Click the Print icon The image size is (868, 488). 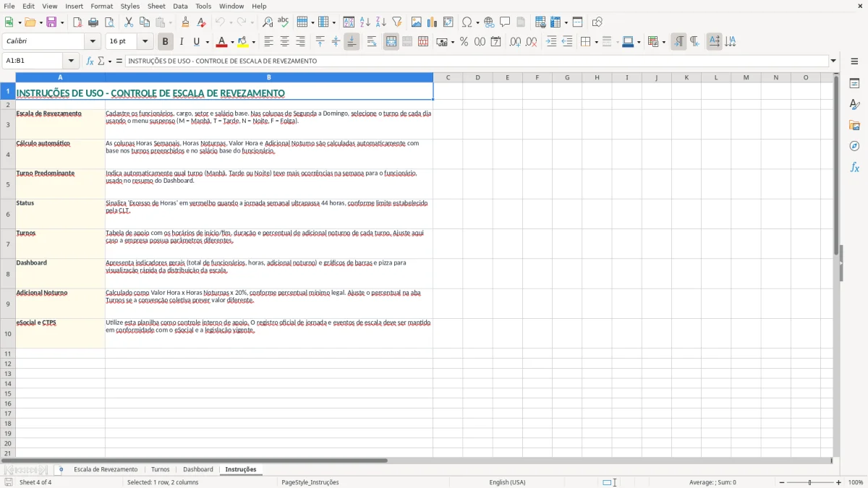[93, 22]
